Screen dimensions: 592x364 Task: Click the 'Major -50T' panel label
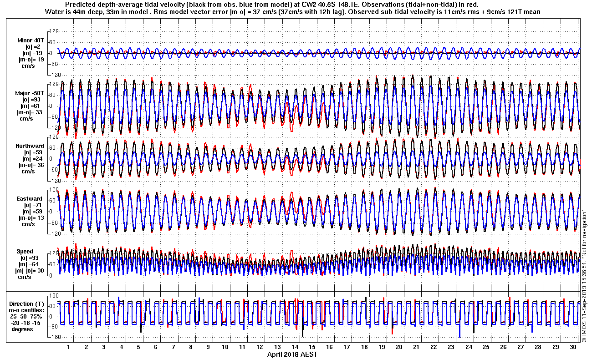tap(30, 93)
